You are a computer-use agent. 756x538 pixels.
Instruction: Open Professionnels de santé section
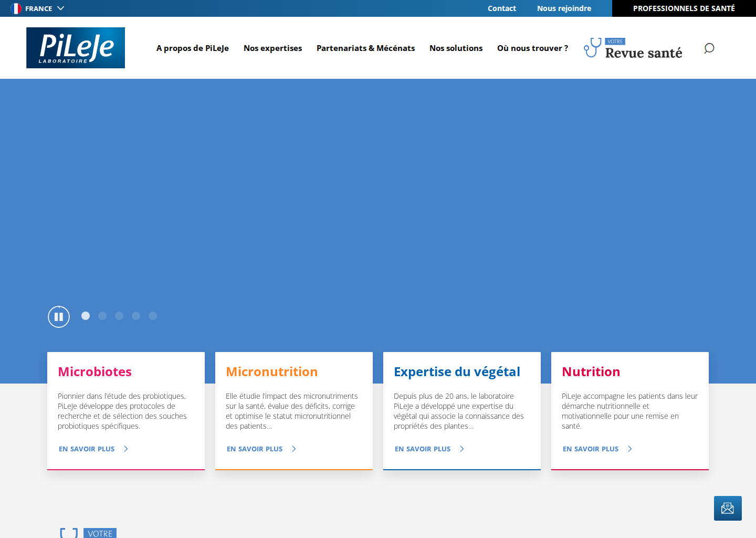coord(684,8)
